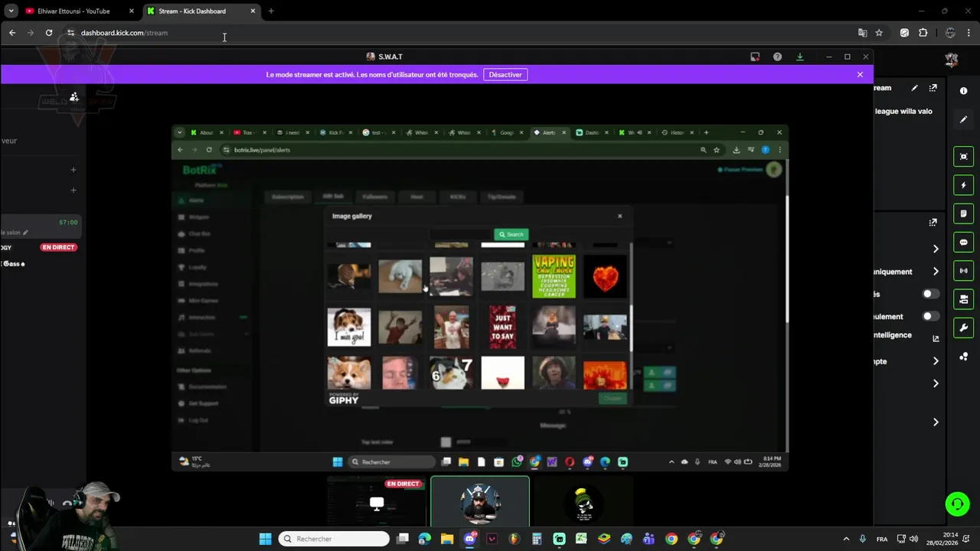Click the Chrome profile avatar
Screen dimensions: 980x551
click(x=950, y=33)
